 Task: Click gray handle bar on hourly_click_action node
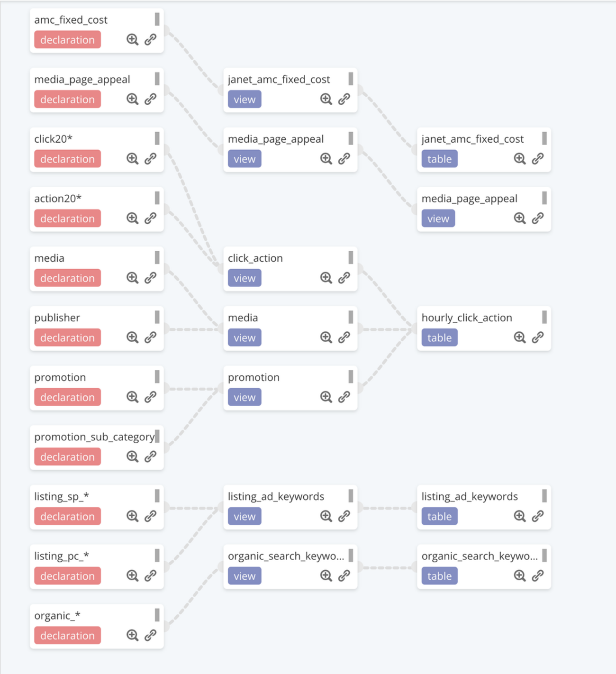coord(544,317)
